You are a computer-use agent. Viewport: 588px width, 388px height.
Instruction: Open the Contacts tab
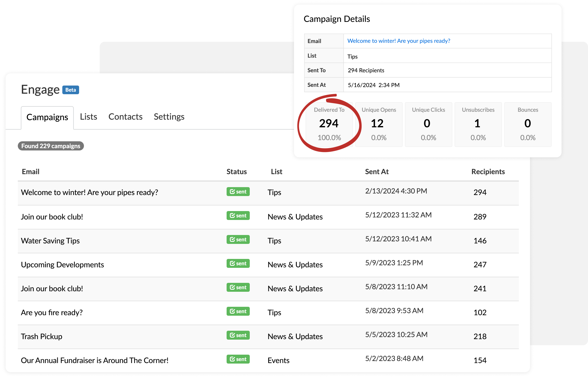pyautogui.click(x=125, y=116)
